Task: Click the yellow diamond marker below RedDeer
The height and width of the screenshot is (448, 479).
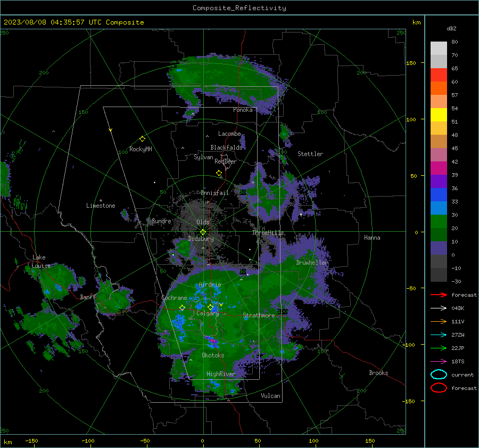Action: click(x=219, y=173)
